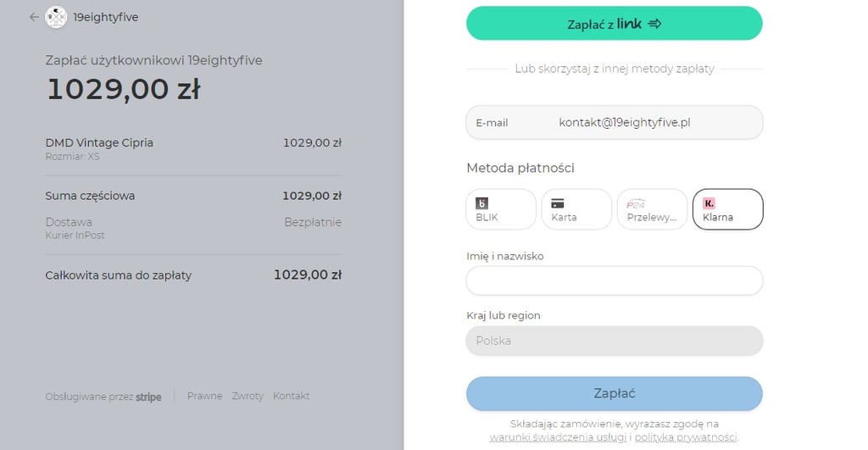The height and width of the screenshot is (450, 868).
Task: Click the E-mail input field
Action: click(615, 122)
